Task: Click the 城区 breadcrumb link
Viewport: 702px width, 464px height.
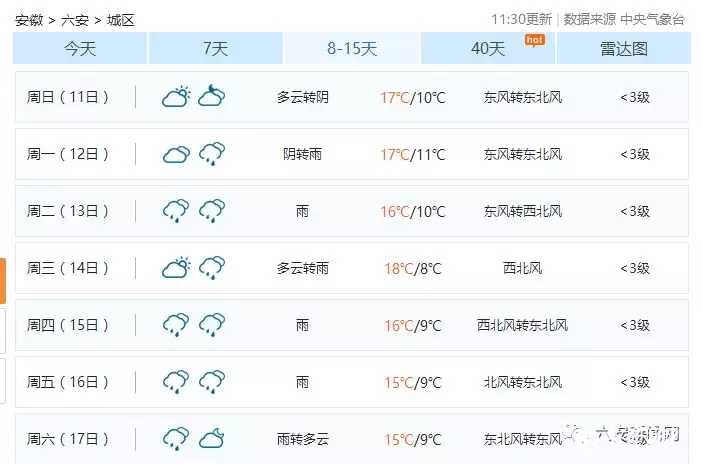Action: click(x=120, y=19)
